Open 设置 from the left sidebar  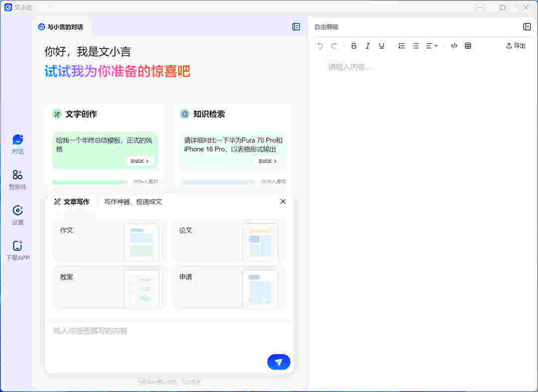(x=18, y=215)
